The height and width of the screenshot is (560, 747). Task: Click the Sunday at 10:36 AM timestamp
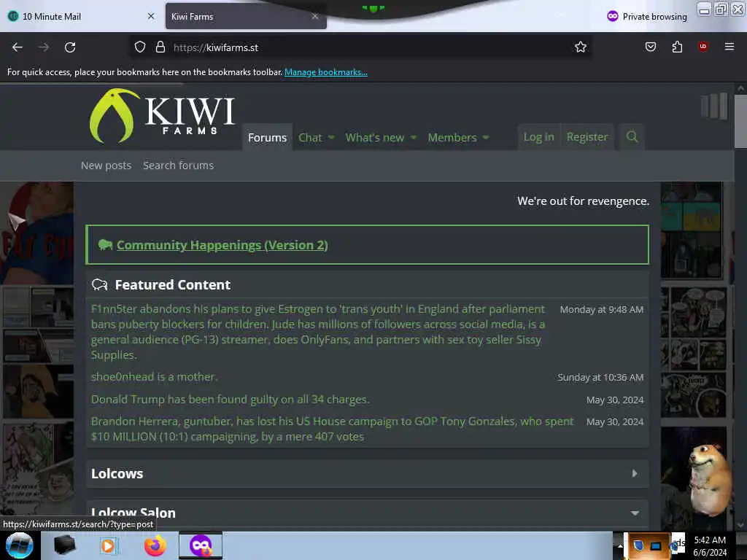600,377
